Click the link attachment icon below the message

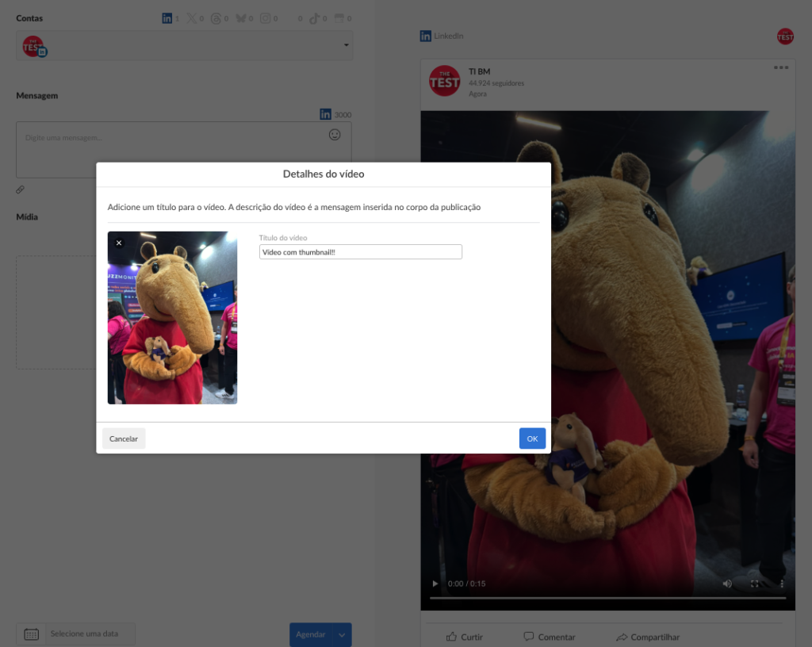point(21,190)
